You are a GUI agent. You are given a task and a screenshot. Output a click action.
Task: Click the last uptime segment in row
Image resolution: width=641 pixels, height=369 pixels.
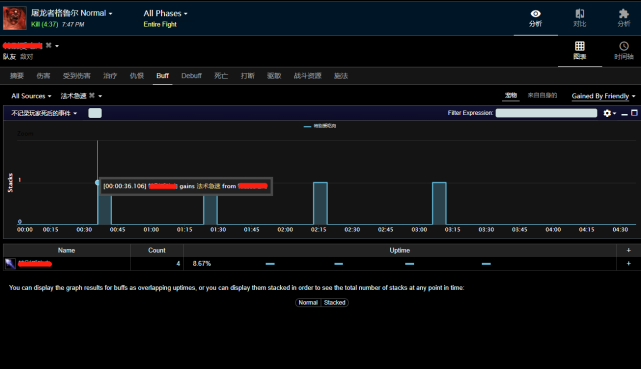click(x=486, y=264)
